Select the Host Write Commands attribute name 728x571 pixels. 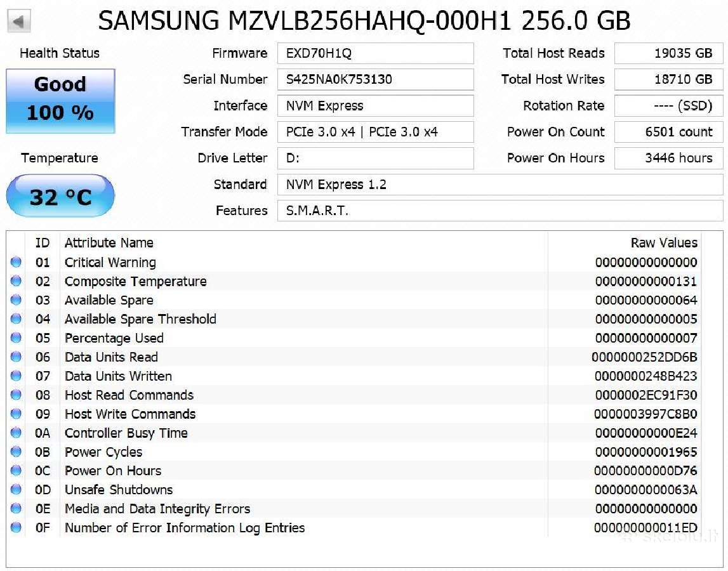pyautogui.click(x=130, y=414)
